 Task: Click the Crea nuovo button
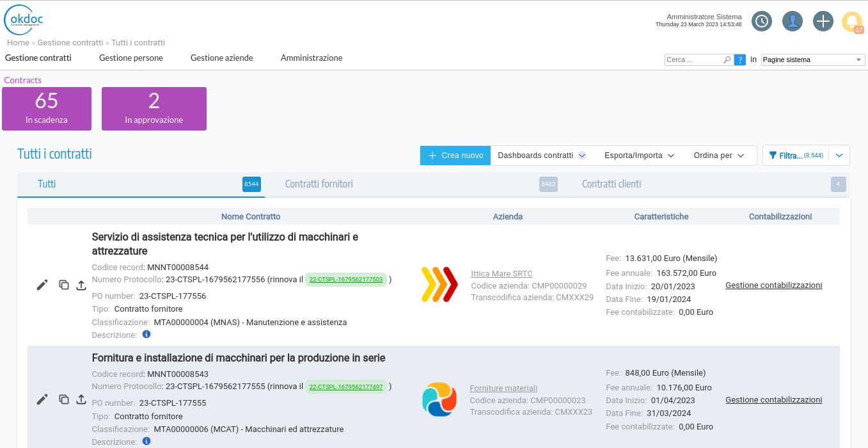tap(455, 156)
